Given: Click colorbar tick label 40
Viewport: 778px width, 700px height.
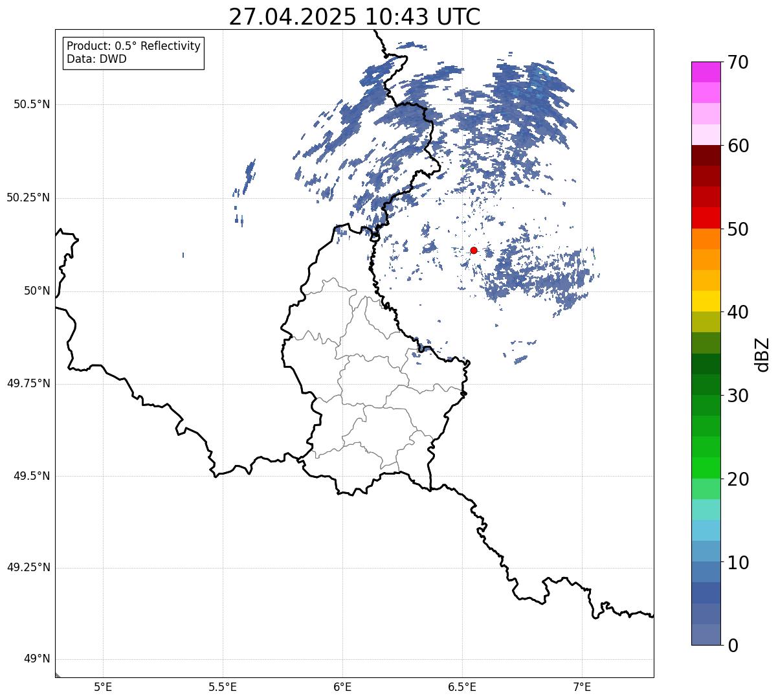Looking at the screenshot, I should [x=738, y=312].
